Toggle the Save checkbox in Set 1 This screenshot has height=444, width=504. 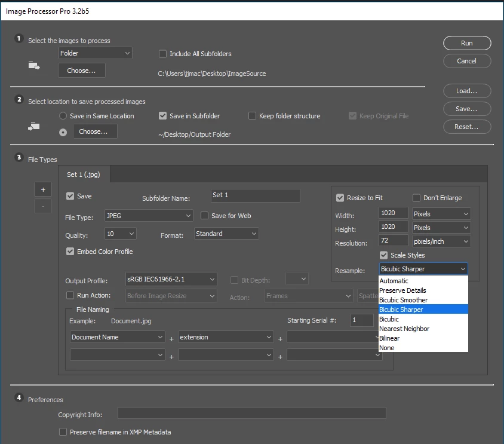(70, 196)
